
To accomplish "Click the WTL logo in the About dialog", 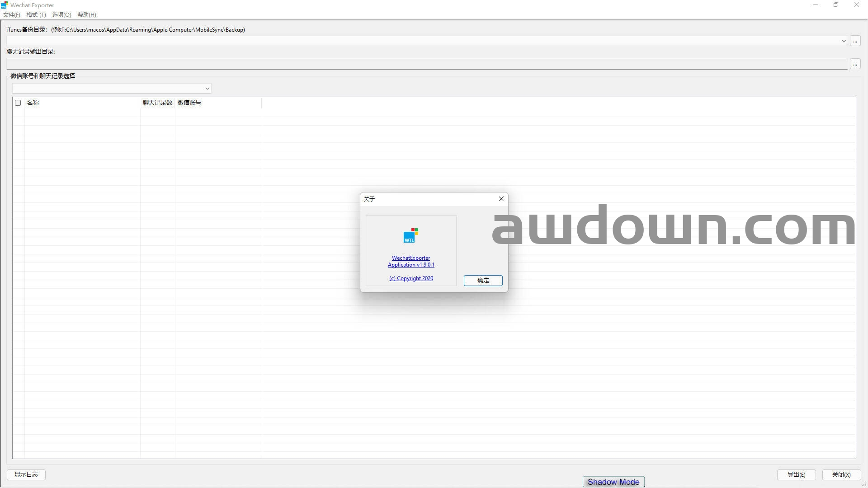I will tap(410, 235).
